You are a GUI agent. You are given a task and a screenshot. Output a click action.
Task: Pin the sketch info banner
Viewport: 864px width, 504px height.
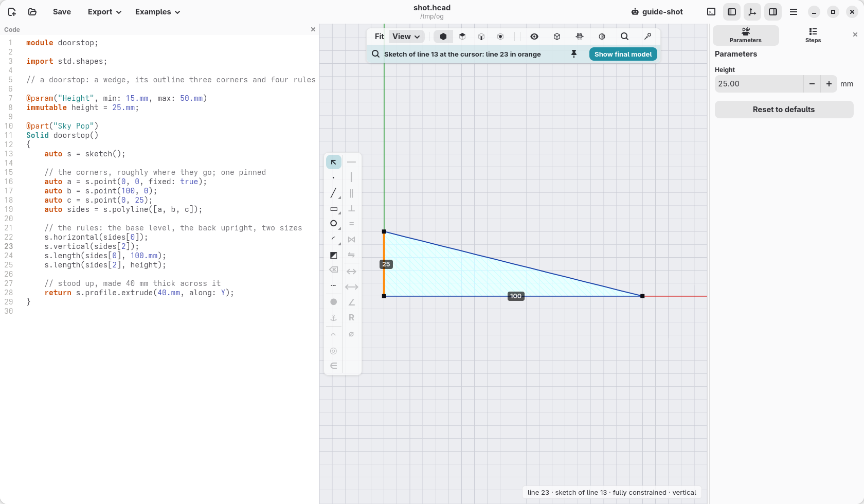(574, 54)
